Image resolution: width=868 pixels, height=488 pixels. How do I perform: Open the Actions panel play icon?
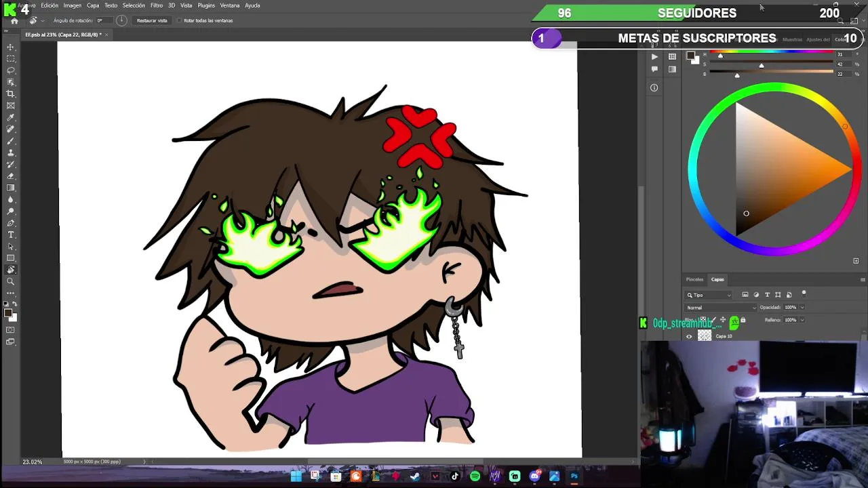[654, 57]
